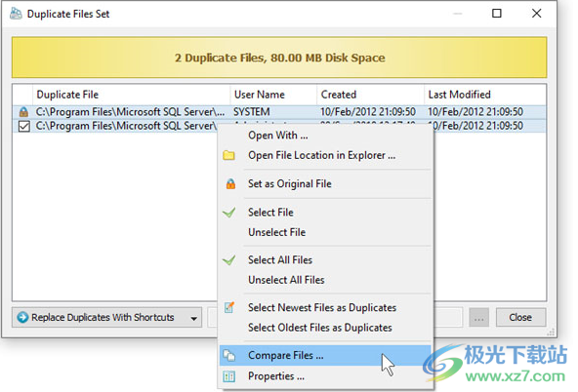The image size is (578, 392).
Task: Choose Unselect File from context menu
Action: [x=277, y=232]
